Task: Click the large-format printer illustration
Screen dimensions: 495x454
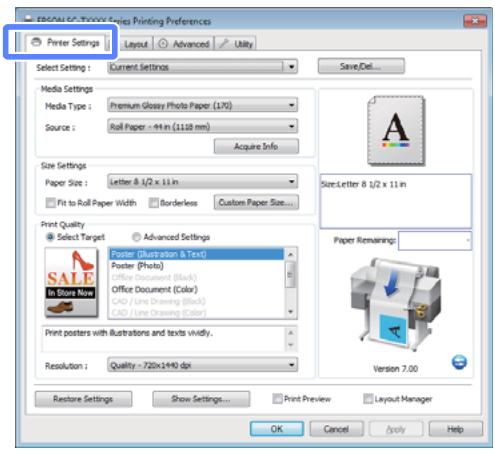Action: point(397,305)
